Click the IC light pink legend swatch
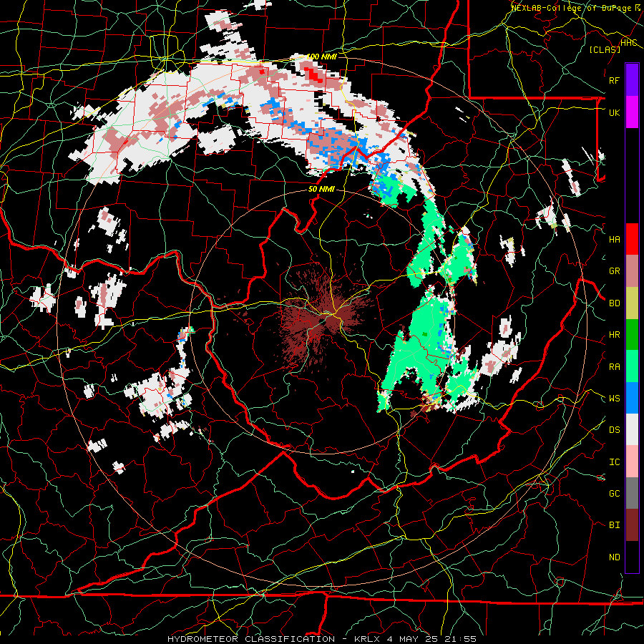The image size is (644, 644). tap(632, 462)
